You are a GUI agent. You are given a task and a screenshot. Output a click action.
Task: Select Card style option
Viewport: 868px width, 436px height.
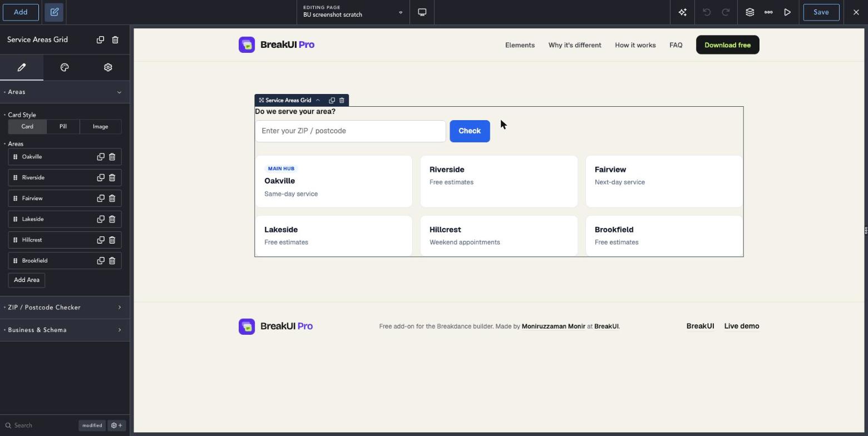(27, 127)
